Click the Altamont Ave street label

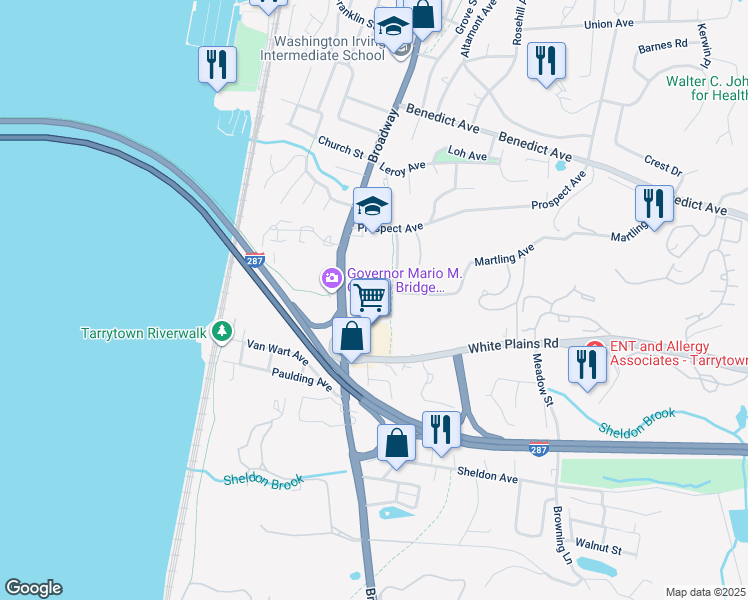click(x=479, y=29)
